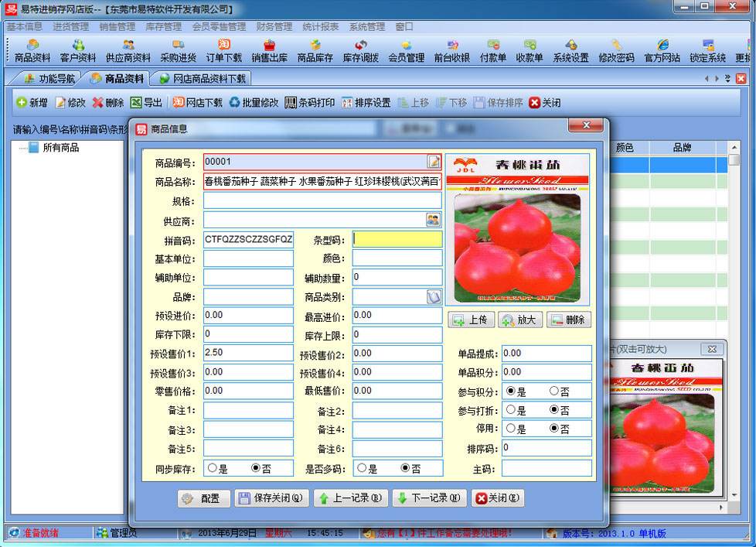Click the 锁定系统 icon
Viewport: 756px width, 547px height.
click(x=707, y=50)
